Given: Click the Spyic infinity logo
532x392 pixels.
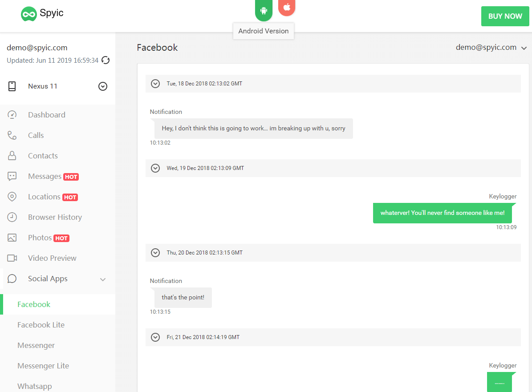Looking at the screenshot, I should click(x=29, y=14).
